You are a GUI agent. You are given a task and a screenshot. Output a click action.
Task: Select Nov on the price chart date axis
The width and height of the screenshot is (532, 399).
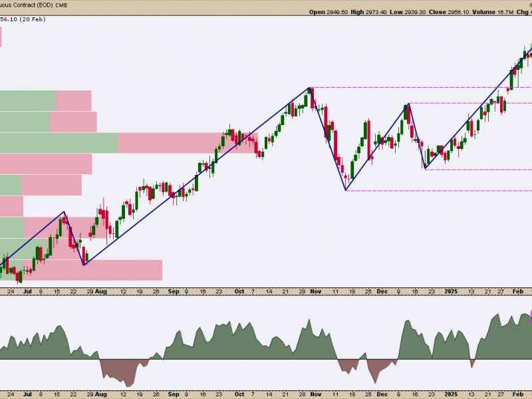point(315,291)
